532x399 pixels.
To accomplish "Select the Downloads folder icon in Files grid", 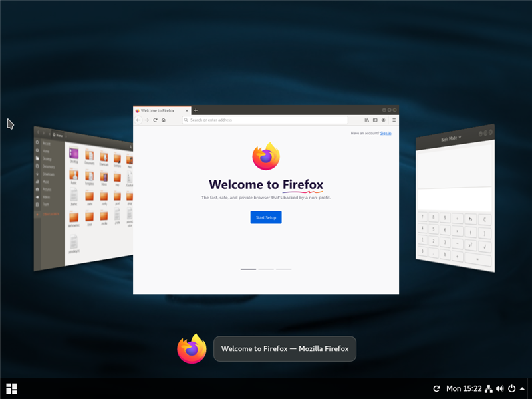I will coord(104,157).
